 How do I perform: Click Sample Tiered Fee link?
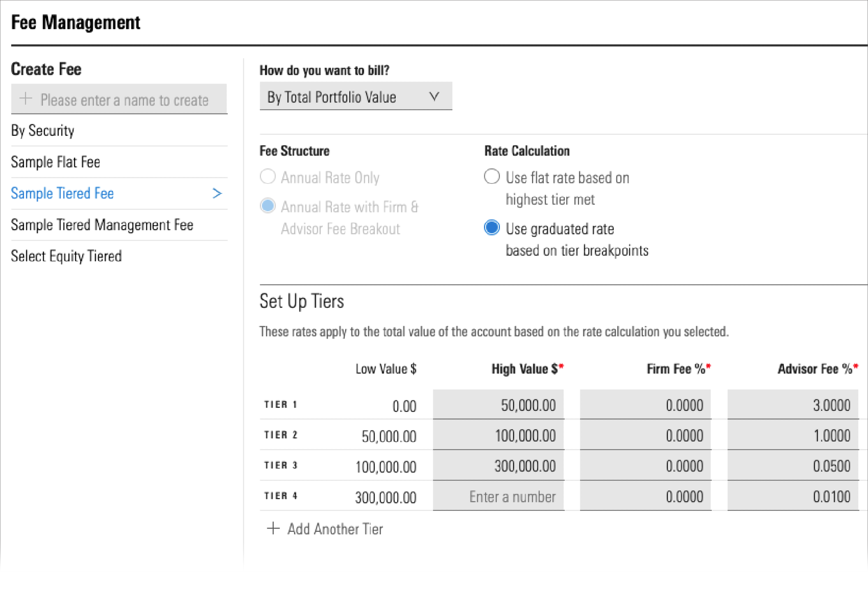coord(62,194)
